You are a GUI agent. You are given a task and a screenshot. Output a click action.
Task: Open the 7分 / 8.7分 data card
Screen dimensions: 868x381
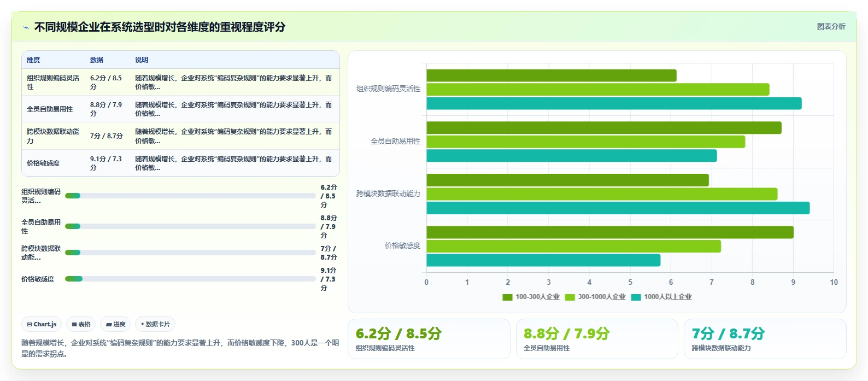tap(765, 339)
